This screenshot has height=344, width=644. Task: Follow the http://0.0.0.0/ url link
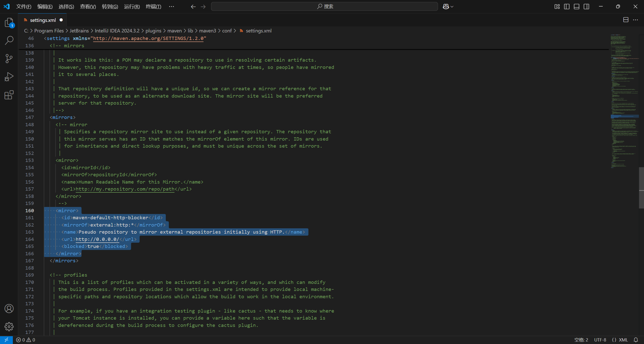97,239
